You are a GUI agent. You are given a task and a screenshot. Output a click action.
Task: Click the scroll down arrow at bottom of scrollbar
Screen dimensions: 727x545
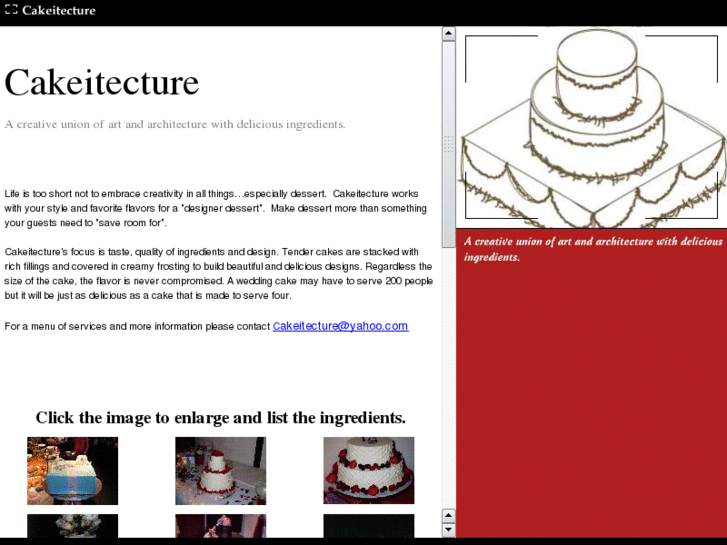pos(449,529)
